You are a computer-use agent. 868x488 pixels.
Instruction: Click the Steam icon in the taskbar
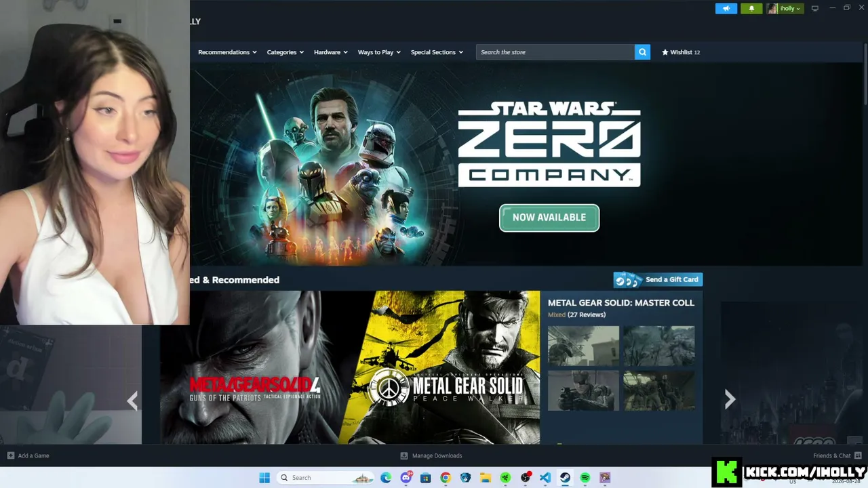pos(565,478)
